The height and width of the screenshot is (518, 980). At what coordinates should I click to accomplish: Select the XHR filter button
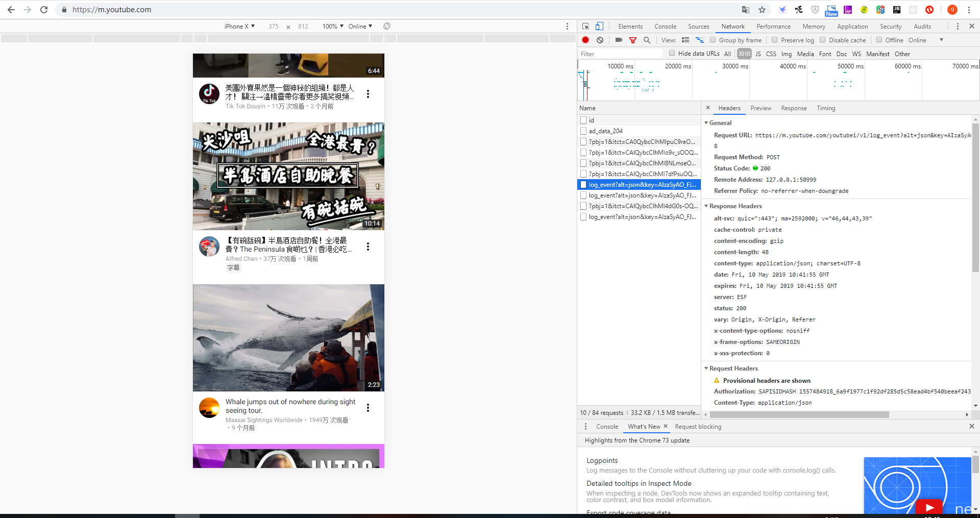pos(744,54)
